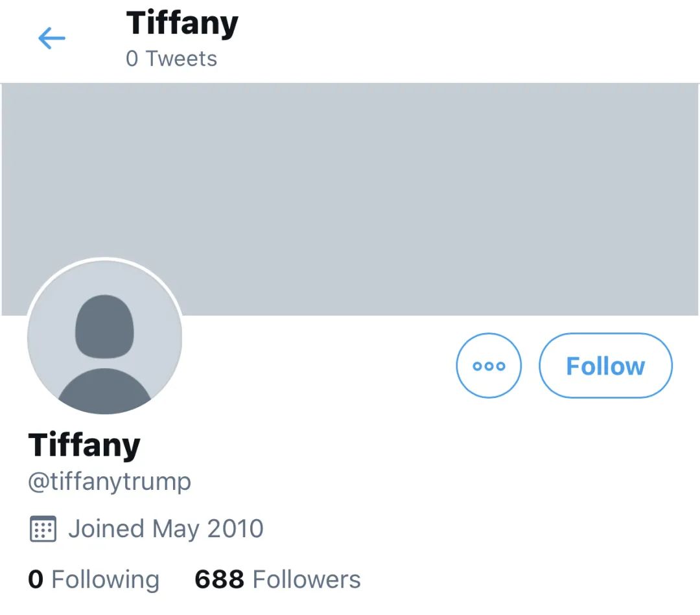Tap the head silhouette in the avatar

tap(104, 326)
